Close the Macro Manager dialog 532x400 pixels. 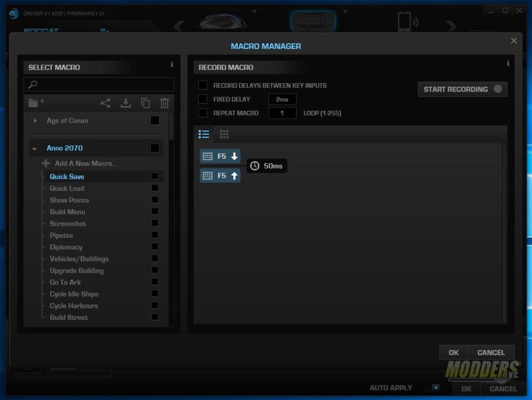coord(514,41)
